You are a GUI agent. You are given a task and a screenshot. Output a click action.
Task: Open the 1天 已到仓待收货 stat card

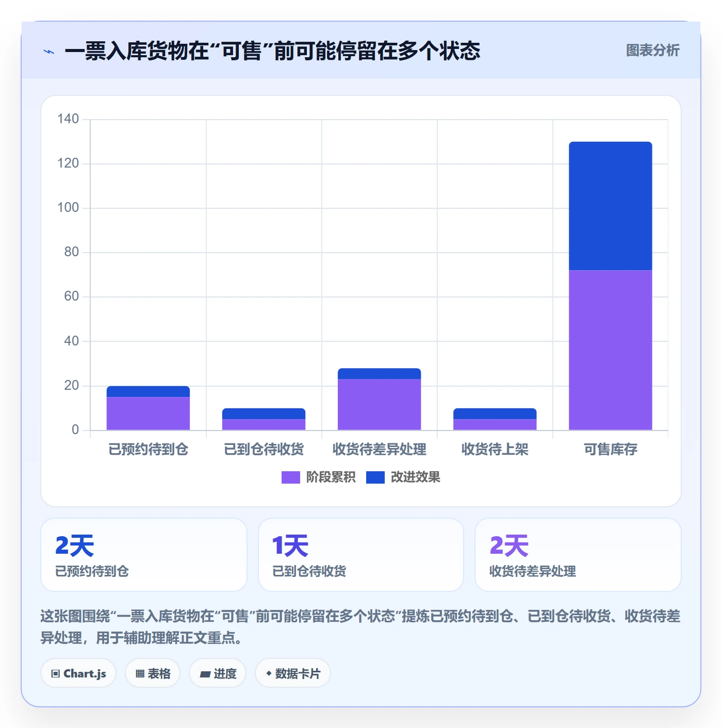pos(361,555)
